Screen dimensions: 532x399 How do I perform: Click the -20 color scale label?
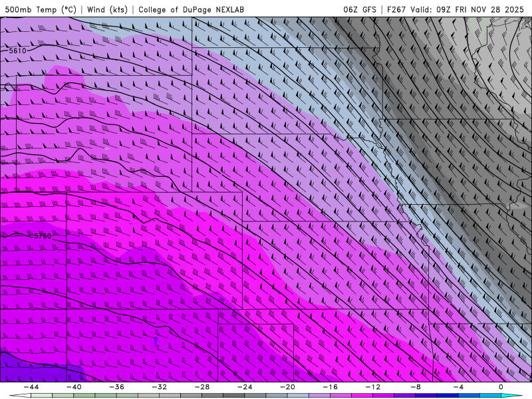pos(287,387)
